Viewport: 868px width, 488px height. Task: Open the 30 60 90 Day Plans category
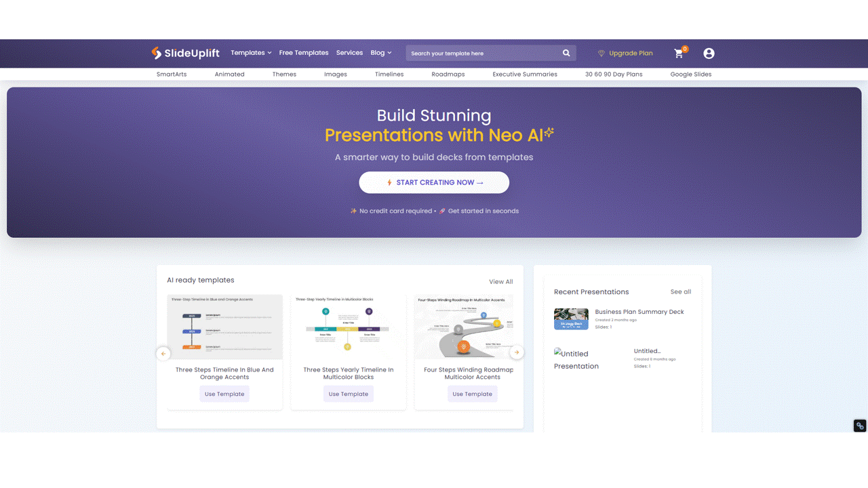click(x=614, y=74)
